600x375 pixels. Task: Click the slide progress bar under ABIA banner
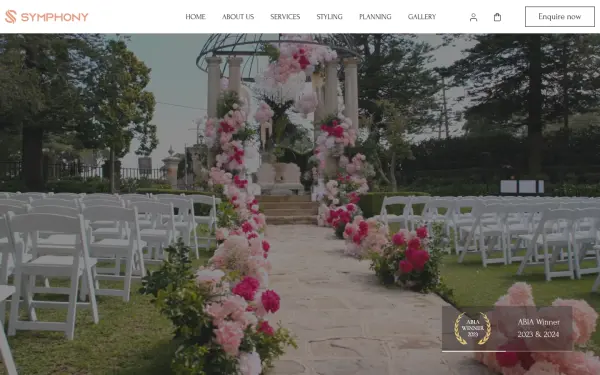[x=507, y=351]
